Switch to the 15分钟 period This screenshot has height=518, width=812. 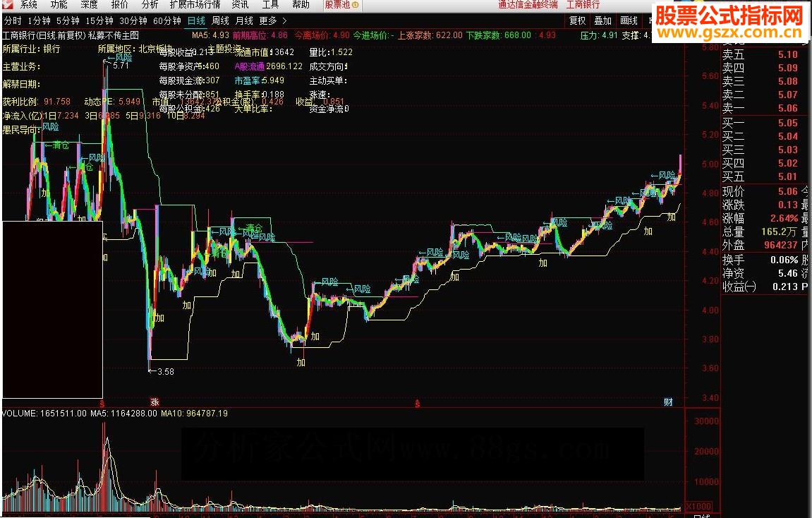coord(99,20)
